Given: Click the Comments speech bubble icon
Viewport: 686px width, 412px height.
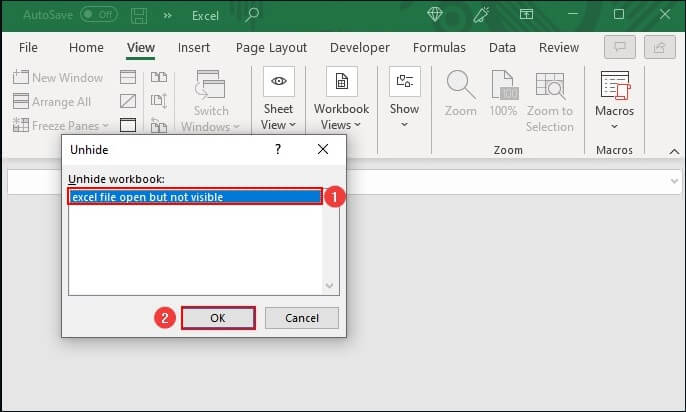Looking at the screenshot, I should tap(621, 47).
